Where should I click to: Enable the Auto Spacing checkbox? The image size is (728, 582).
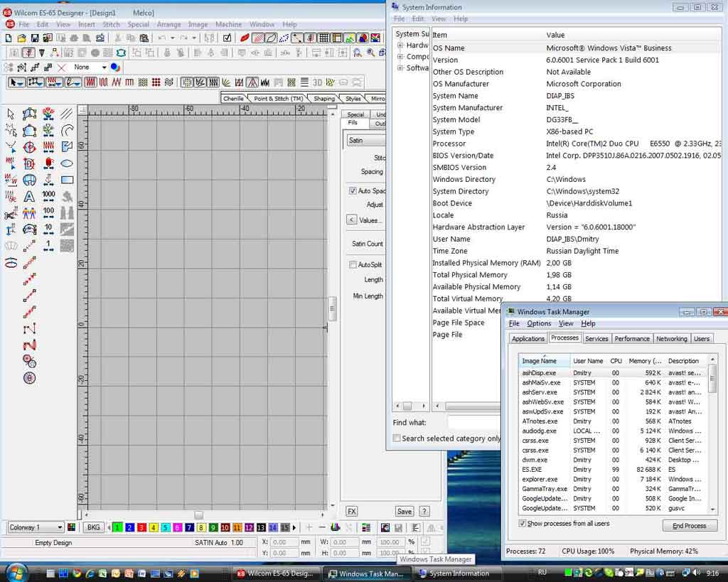(353, 191)
